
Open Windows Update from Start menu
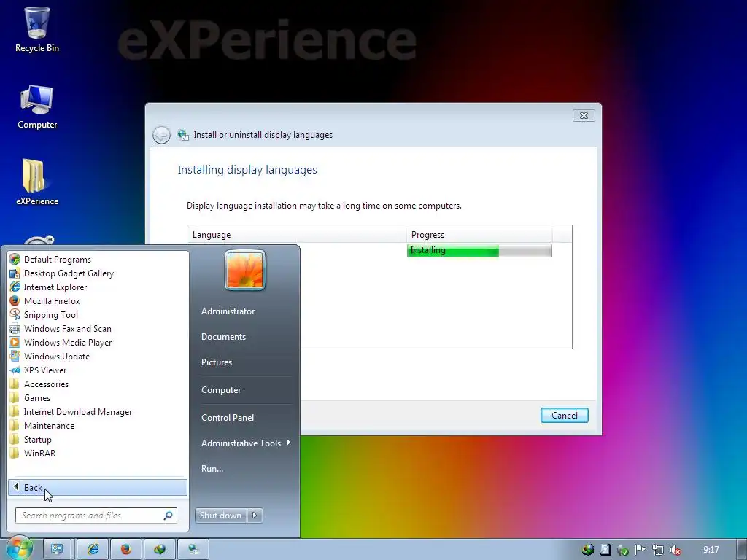click(57, 356)
